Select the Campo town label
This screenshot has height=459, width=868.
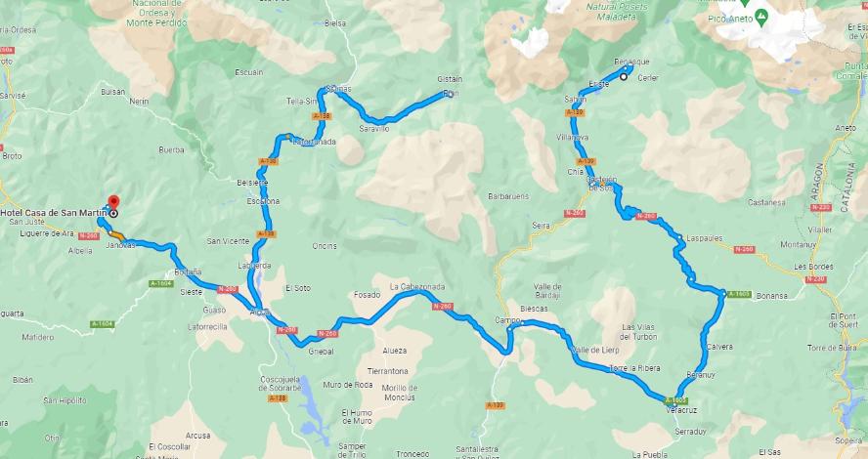(507, 320)
